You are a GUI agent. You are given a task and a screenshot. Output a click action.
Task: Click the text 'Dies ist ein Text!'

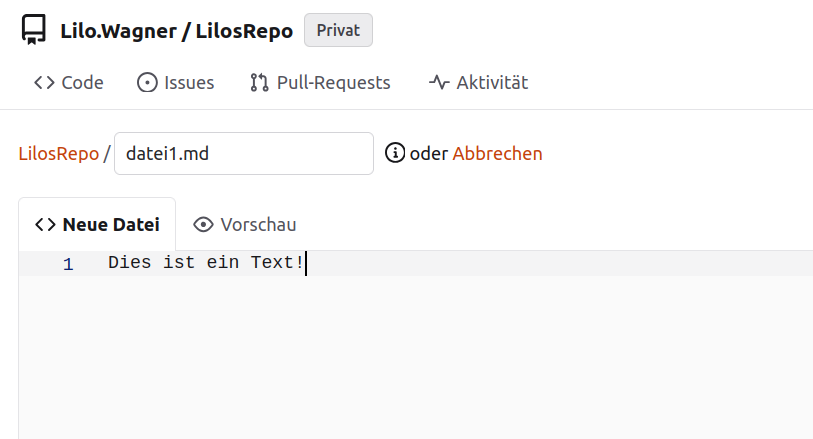click(x=205, y=264)
